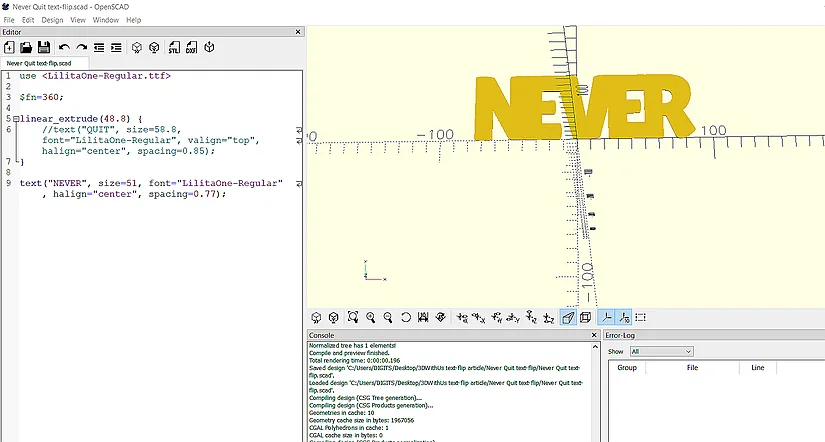Click the console scrollbar up arrow
Viewport: 825px width, 442px height.
click(x=595, y=347)
